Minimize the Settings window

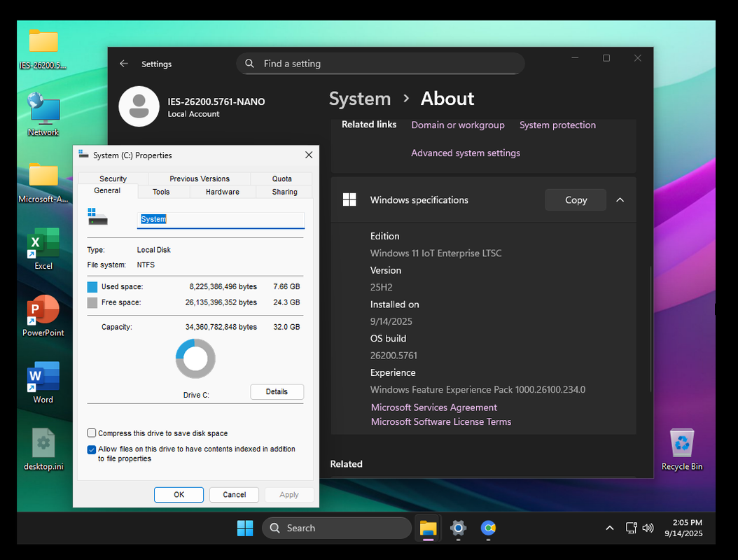[x=575, y=58]
